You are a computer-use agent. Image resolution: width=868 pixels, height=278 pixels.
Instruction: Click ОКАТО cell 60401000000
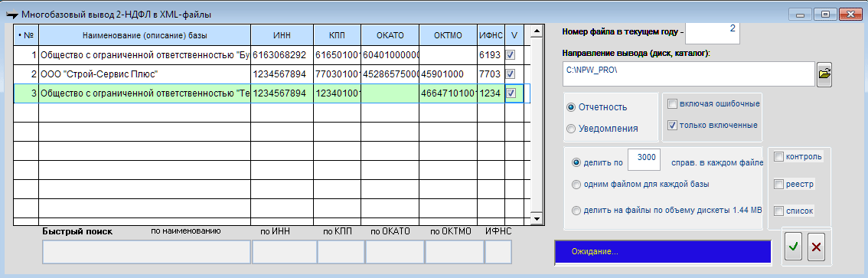click(390, 55)
